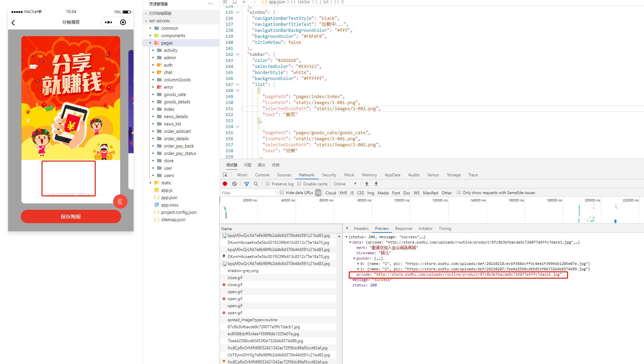The image size is (644, 364).
Task: Fold the "tabBar" block at line 142
Action: coord(238,54)
